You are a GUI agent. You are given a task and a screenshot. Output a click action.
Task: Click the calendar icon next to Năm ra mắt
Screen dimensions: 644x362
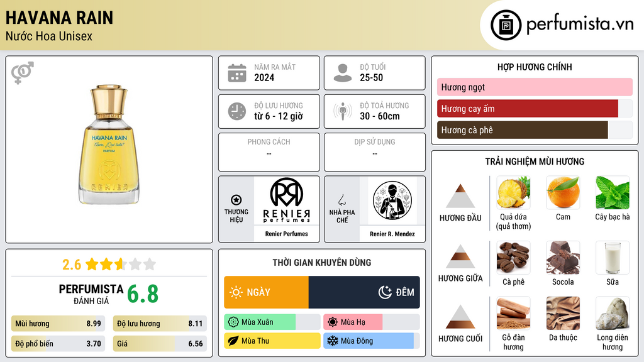(237, 73)
